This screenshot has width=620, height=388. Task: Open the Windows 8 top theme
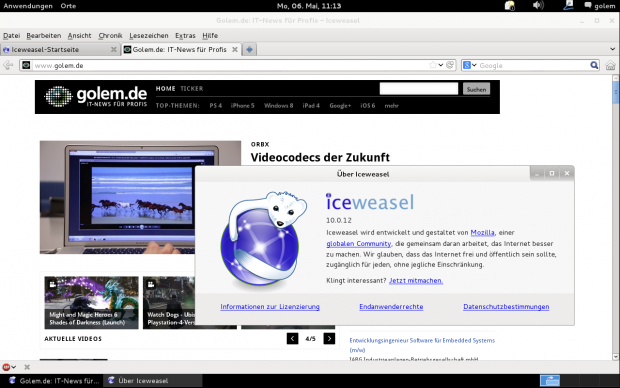click(x=278, y=106)
